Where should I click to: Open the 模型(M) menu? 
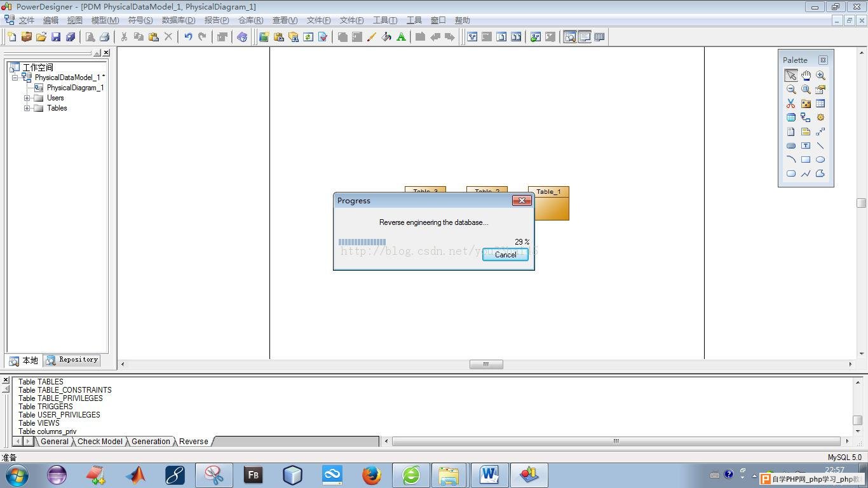click(105, 20)
